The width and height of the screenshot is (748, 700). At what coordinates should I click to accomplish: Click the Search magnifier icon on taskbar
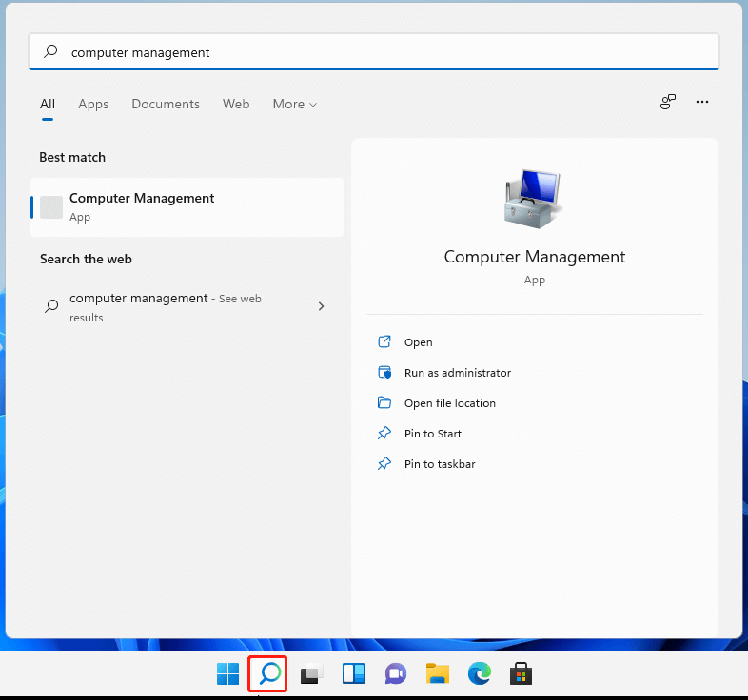pos(270,673)
